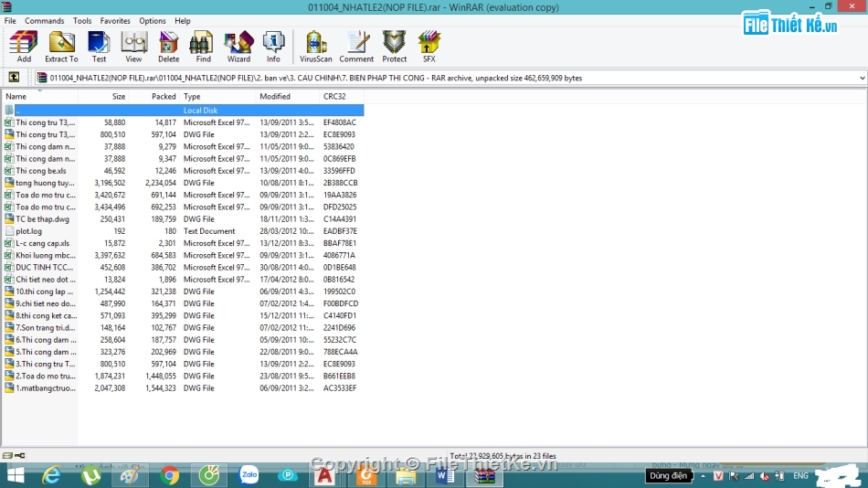Screen dimensions: 868x488
Task: Click size value 3,196,502
Action: coord(110,183)
